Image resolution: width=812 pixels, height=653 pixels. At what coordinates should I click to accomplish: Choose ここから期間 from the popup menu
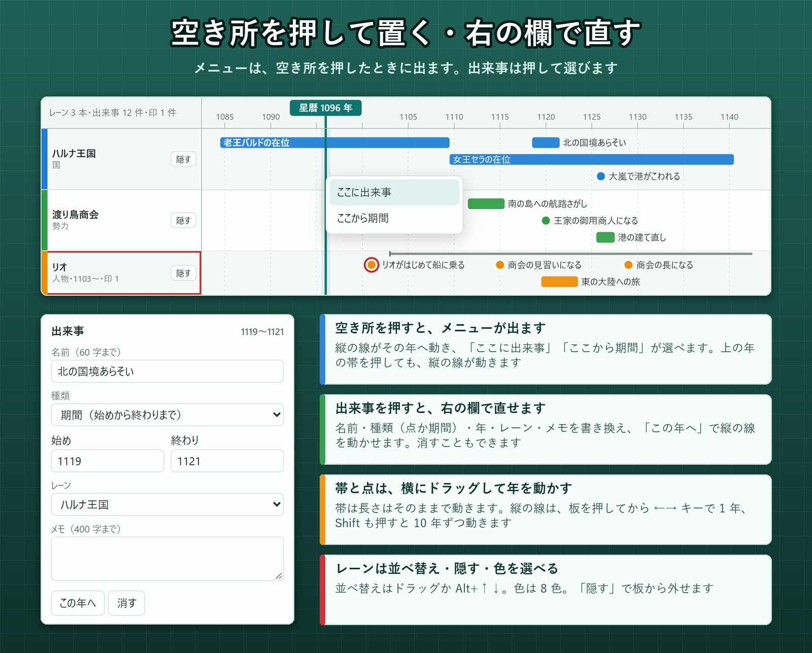(x=394, y=218)
